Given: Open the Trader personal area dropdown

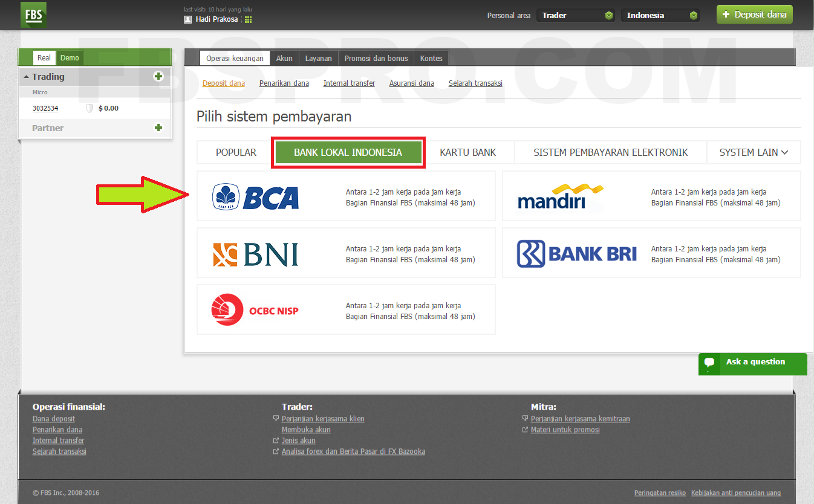Looking at the screenshot, I should [x=576, y=15].
